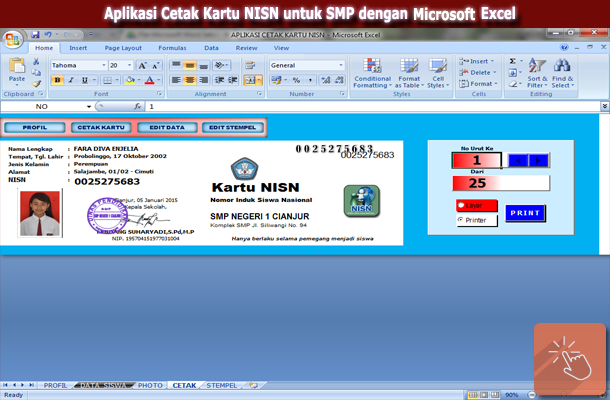Screen dimensions: 610x400
Task: Expand the Tahoma font name dropdown
Action: (104, 65)
